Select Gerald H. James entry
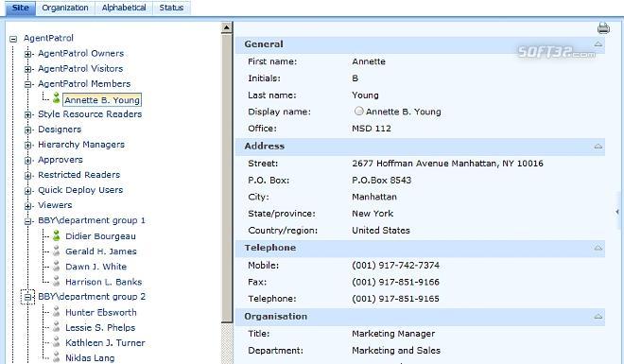The image size is (624, 364). tap(101, 251)
